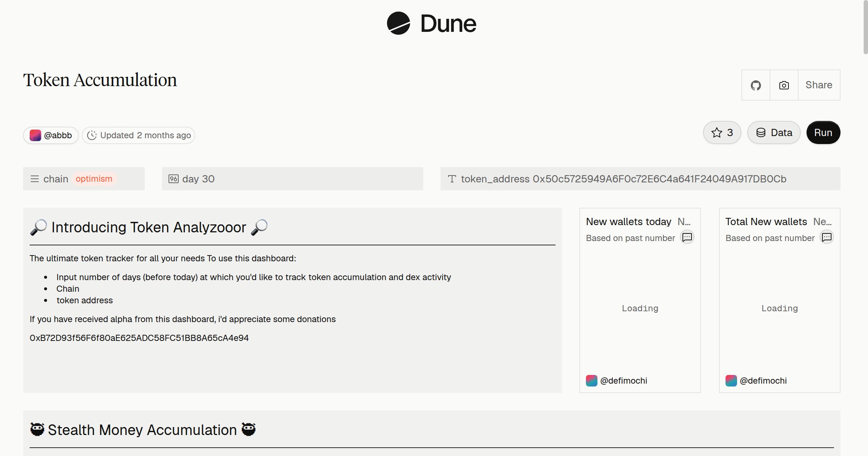
Task: Click the token_address input field
Action: 640,179
